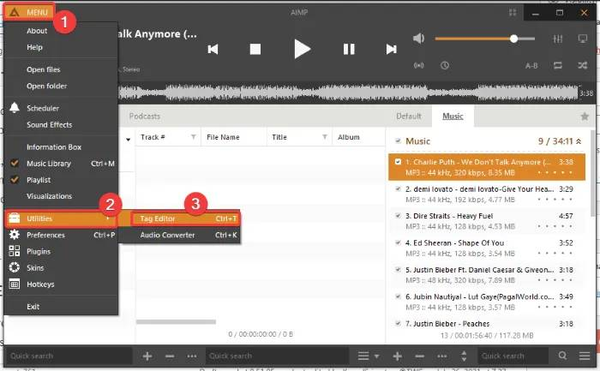Open the Track # column filter
This screenshot has width=600, height=371.
click(x=194, y=137)
